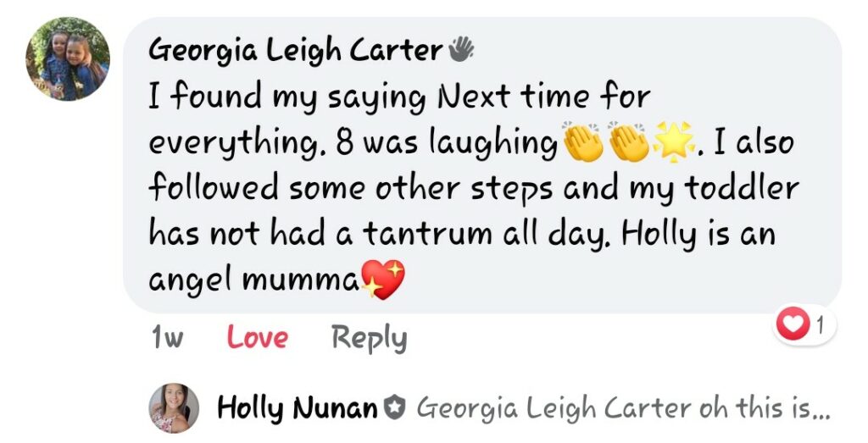Click the second clapping hands emoji
The height and width of the screenshot is (443, 868).
coord(630,142)
